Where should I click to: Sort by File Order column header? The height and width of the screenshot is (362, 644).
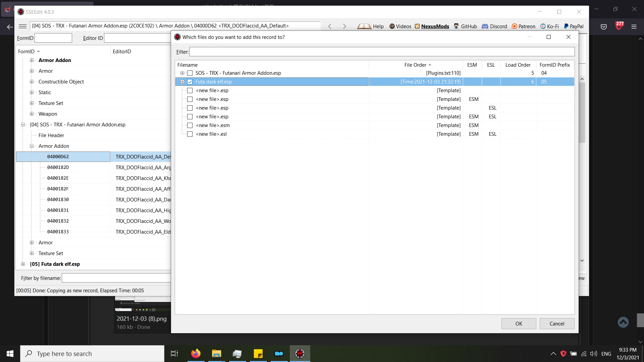(416, 65)
